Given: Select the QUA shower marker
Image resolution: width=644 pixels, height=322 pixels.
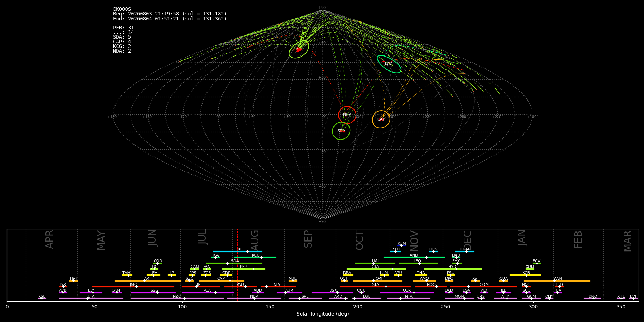Looking at the screenshot, I should click(x=503, y=281).
